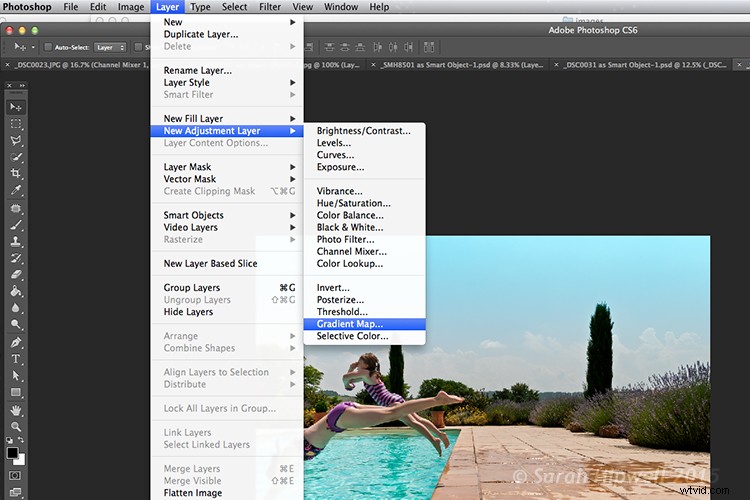Expand the Layer Style submenu
The height and width of the screenshot is (500, 750).
(x=227, y=82)
